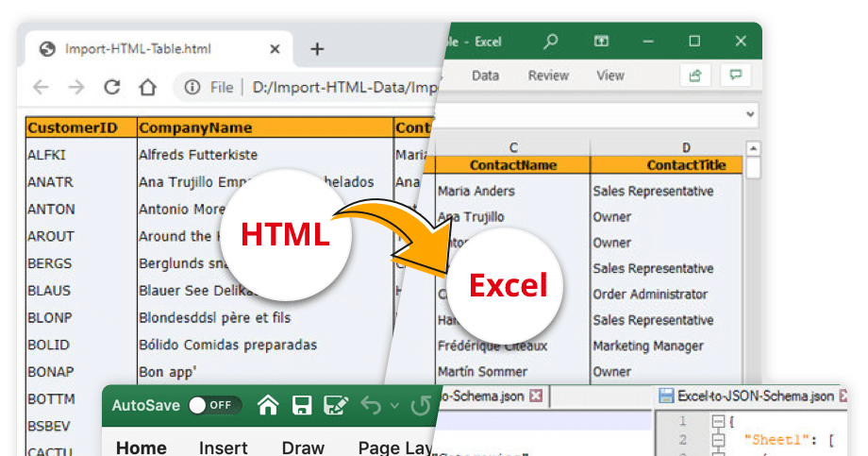Collapse the code fold on line 1
The image size is (868, 456).
click(718, 422)
